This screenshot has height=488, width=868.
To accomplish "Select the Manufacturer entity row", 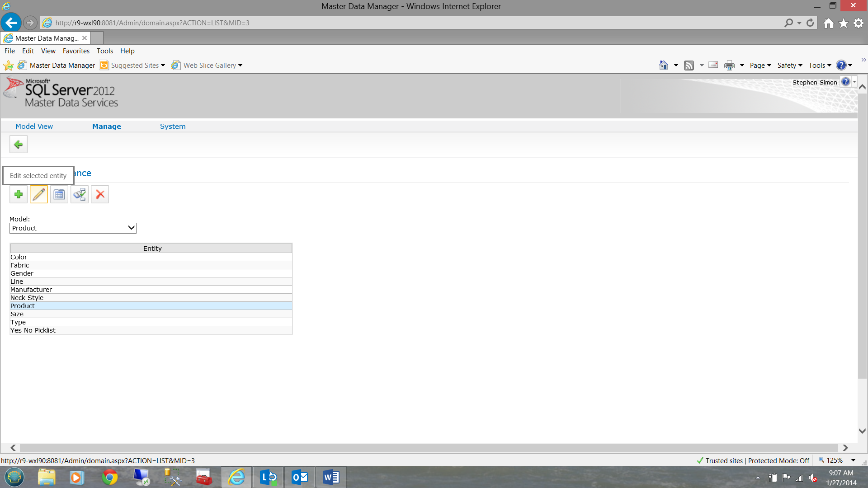I will pos(31,290).
